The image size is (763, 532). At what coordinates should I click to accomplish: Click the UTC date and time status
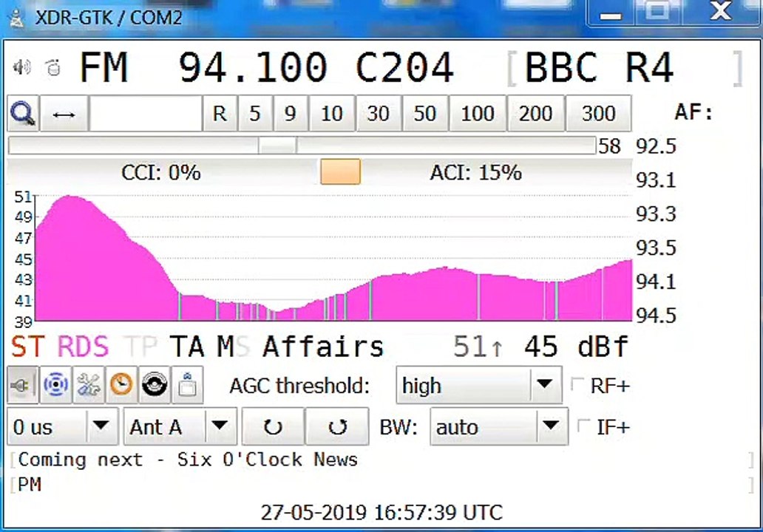tap(381, 513)
